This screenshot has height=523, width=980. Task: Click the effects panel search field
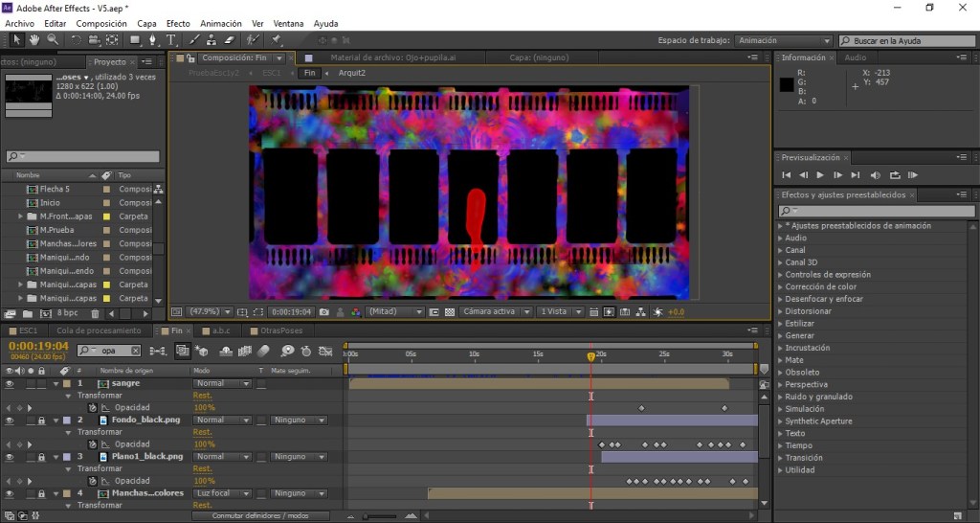(x=875, y=211)
